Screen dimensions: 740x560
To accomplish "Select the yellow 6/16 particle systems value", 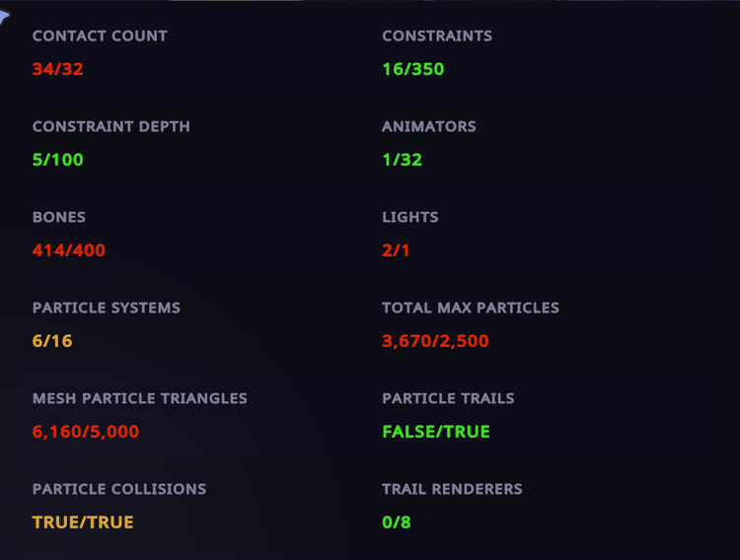I will click(x=52, y=341).
